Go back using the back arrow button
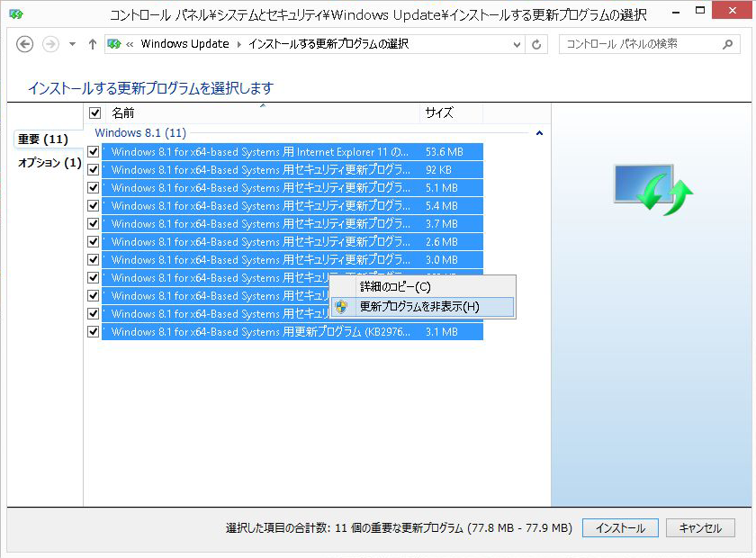Viewport: 756px width, 558px height. click(24, 44)
